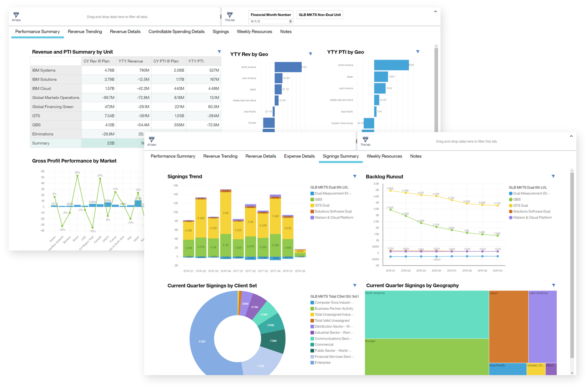This screenshot has height=388, width=588.
Task: Select Europe tile in geography treemap
Action: [x=427, y=357]
